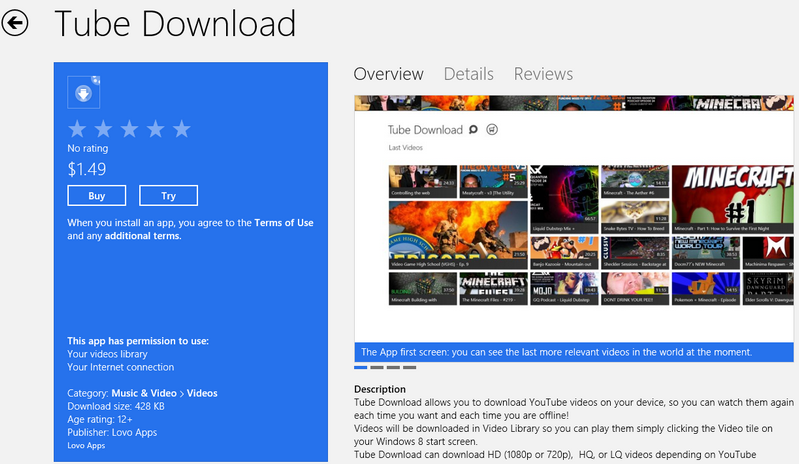Rate the app one star
Image resolution: width=799 pixels, height=464 pixels.
point(77,129)
